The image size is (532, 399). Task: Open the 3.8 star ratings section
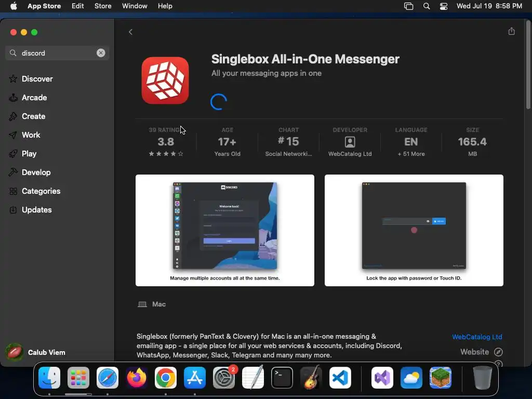tap(166, 142)
